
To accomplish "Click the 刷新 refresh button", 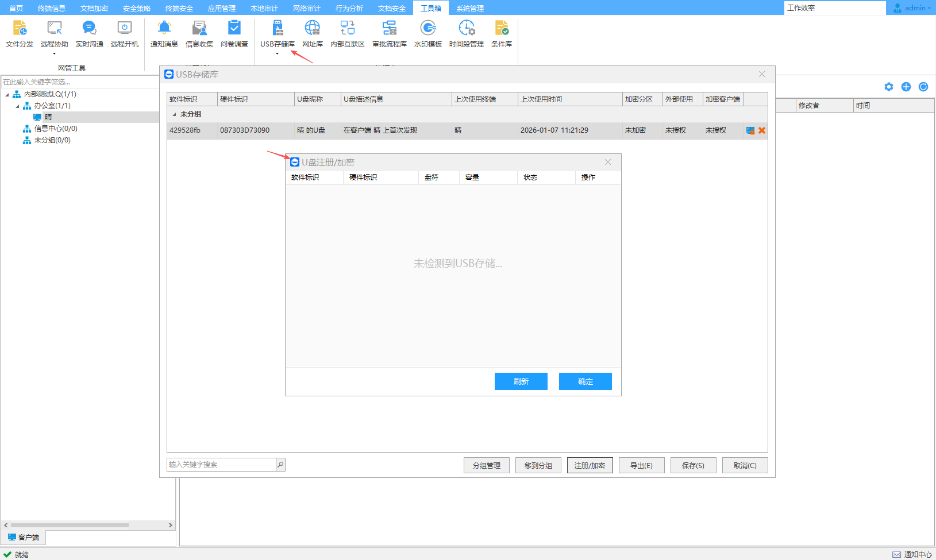I will (x=521, y=381).
